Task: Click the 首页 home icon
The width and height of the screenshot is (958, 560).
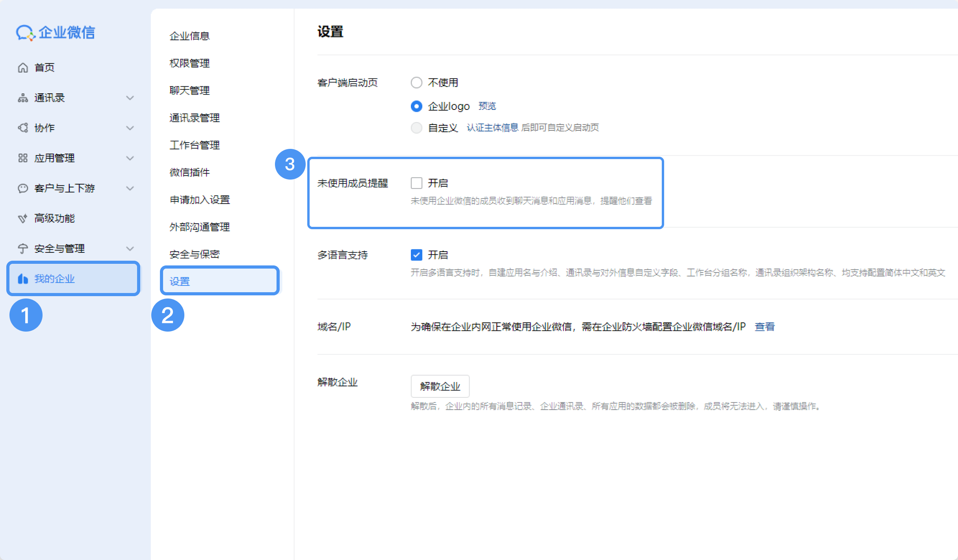Action: (x=23, y=68)
